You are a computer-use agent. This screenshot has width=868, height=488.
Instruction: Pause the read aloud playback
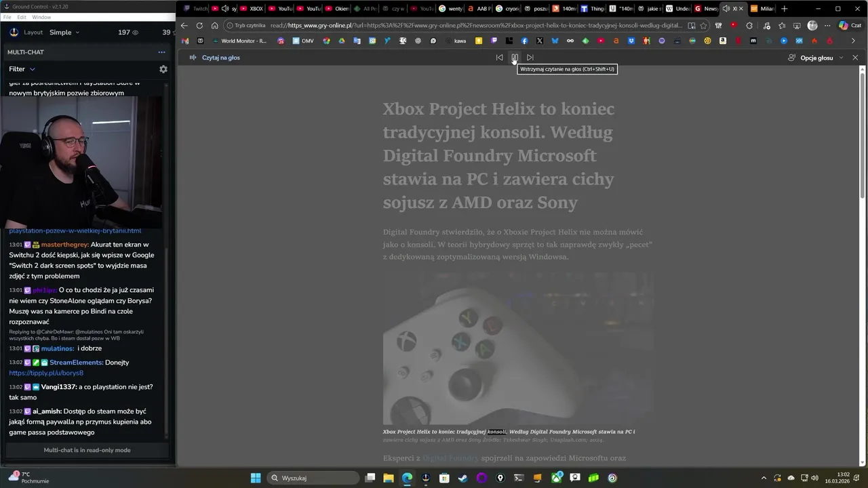point(515,58)
